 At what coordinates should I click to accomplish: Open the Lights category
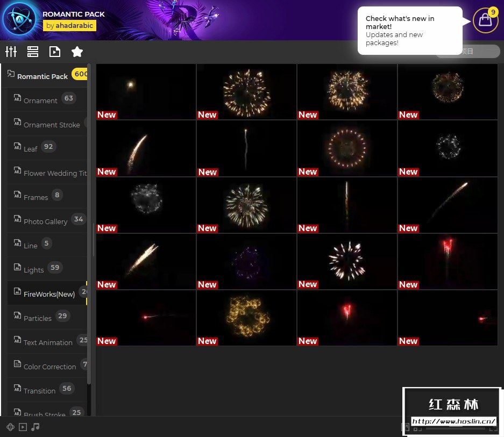[x=47, y=269]
